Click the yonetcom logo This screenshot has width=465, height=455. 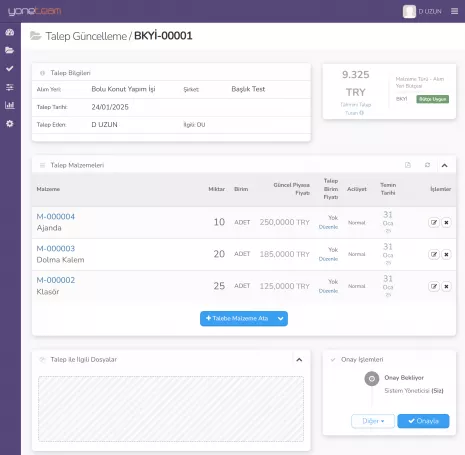35,11
